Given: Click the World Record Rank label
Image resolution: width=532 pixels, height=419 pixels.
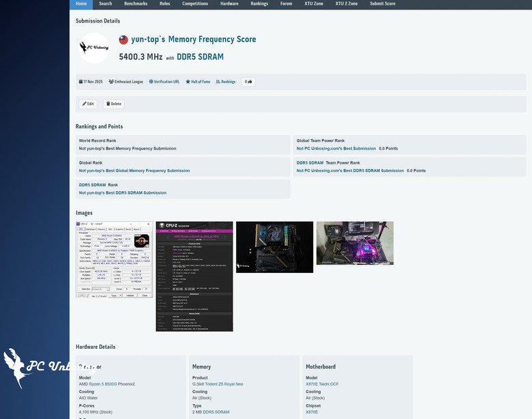Looking at the screenshot, I should coord(98,141).
